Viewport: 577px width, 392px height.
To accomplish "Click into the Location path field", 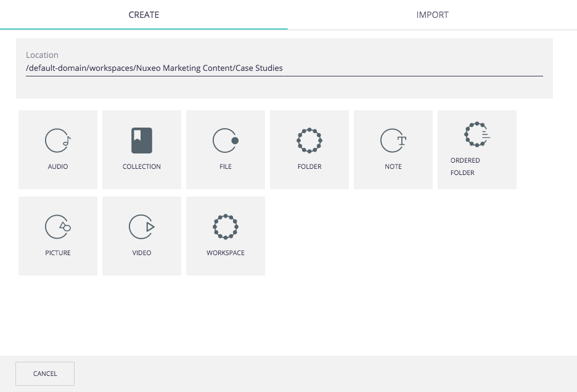I will (x=284, y=68).
